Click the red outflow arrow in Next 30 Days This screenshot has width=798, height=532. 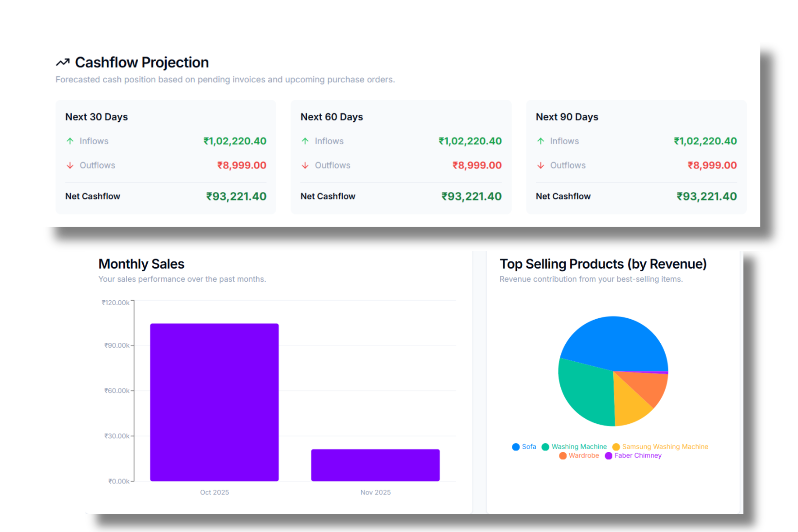[69, 166]
